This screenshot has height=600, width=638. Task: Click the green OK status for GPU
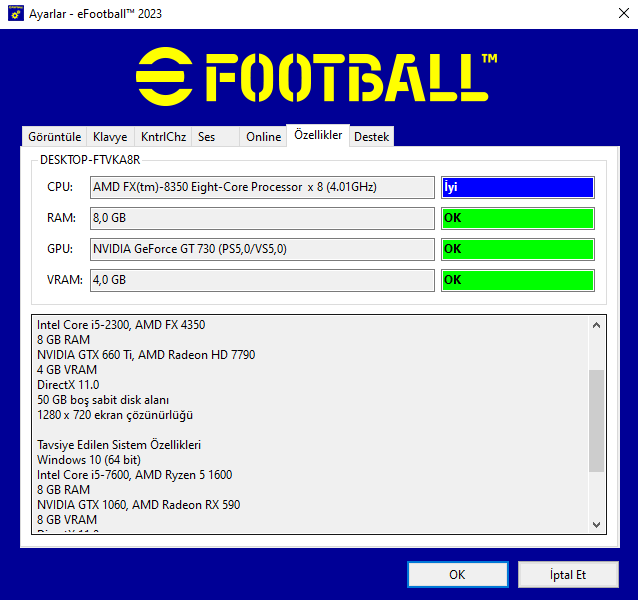click(x=518, y=249)
